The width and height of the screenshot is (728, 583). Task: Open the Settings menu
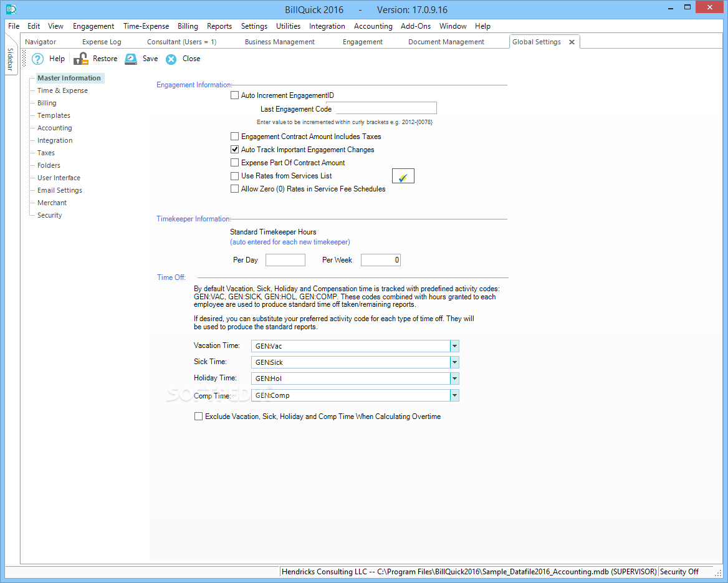tap(254, 26)
